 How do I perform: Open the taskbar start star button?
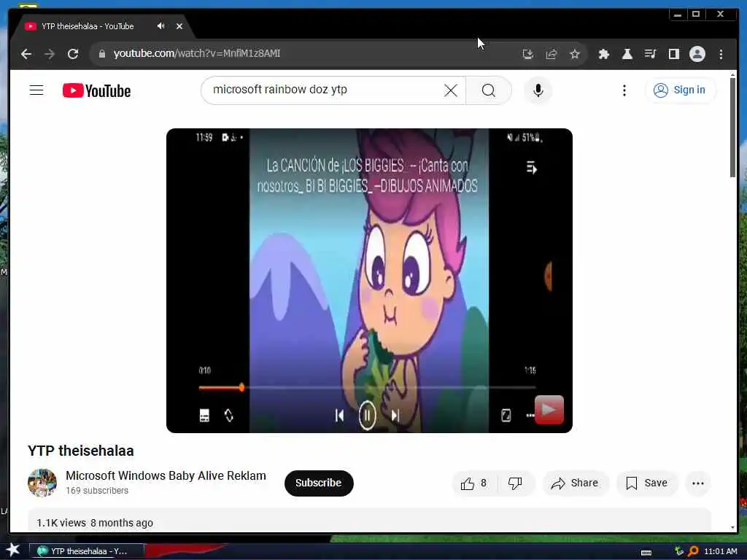(x=13, y=551)
